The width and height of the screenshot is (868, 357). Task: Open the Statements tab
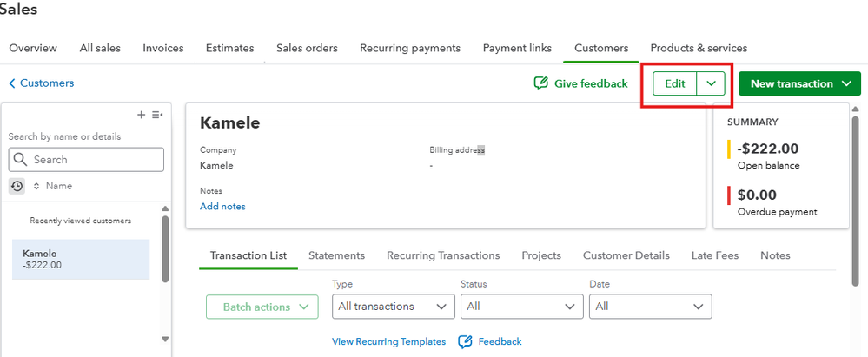pos(336,255)
